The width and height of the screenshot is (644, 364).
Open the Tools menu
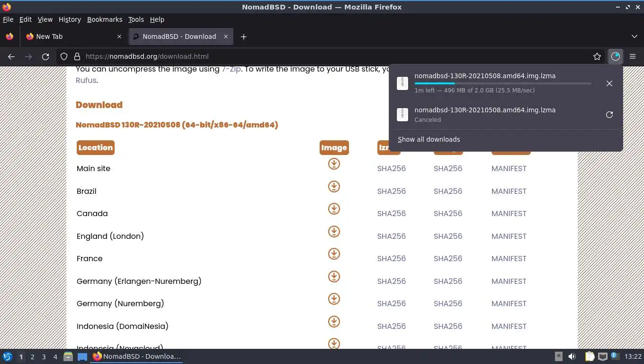click(136, 19)
